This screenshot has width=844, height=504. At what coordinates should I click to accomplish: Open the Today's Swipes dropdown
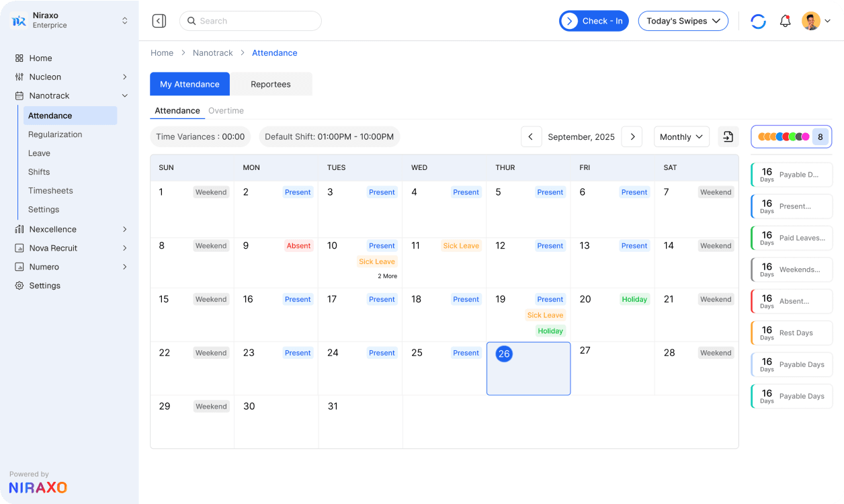point(683,21)
